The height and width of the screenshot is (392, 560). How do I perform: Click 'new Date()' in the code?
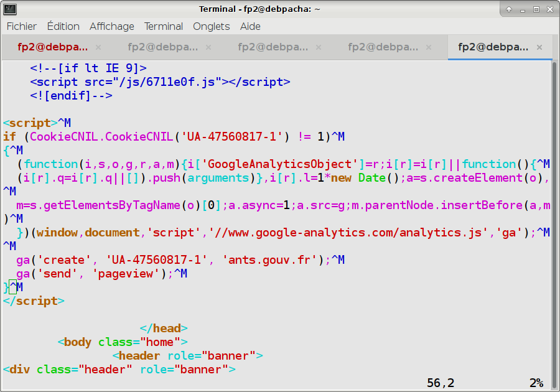tap(365, 178)
